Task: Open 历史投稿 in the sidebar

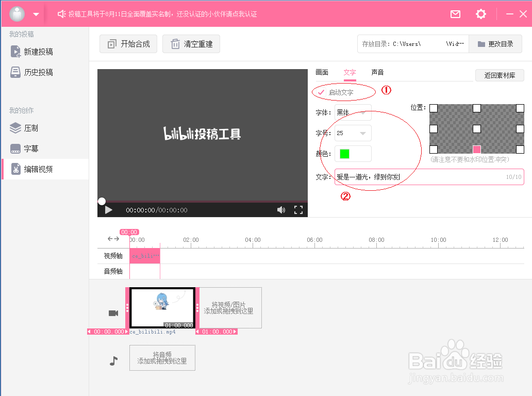Action: point(32,72)
